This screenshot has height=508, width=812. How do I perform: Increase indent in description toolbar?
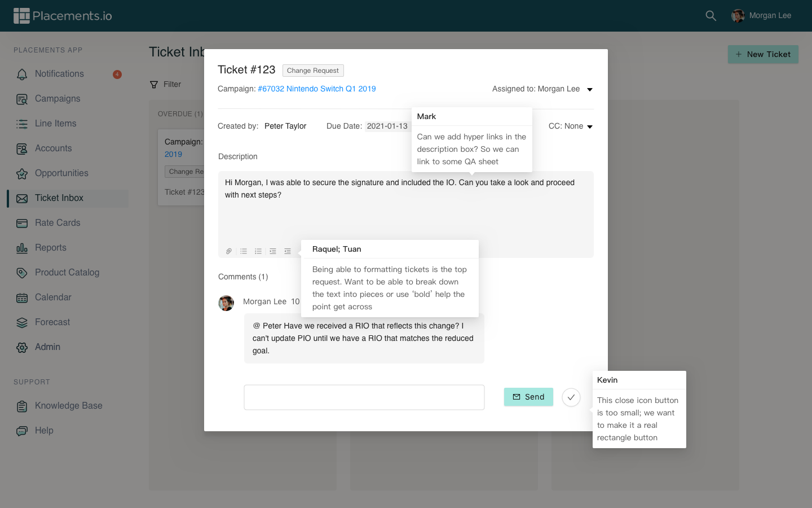273,251
